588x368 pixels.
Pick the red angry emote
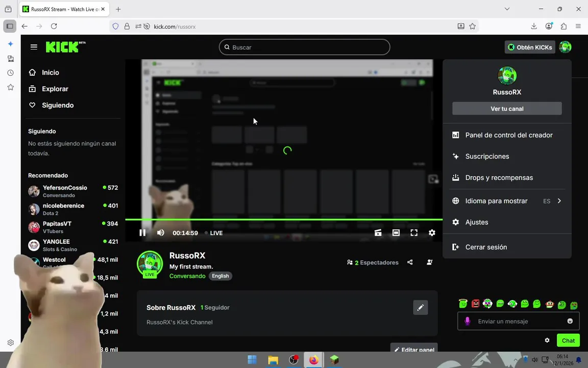(476, 304)
